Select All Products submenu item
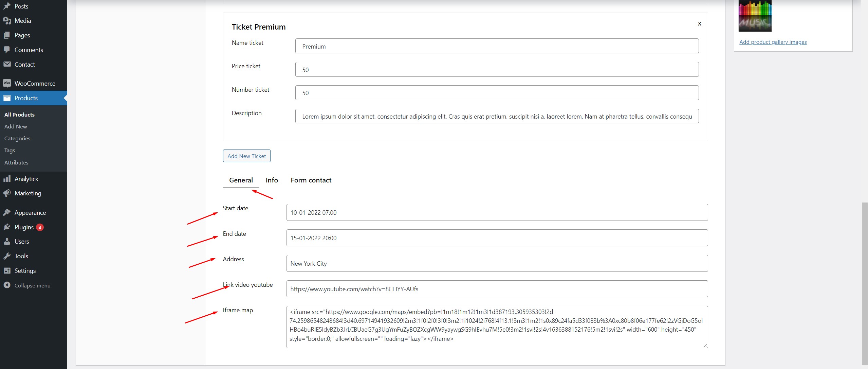 19,115
